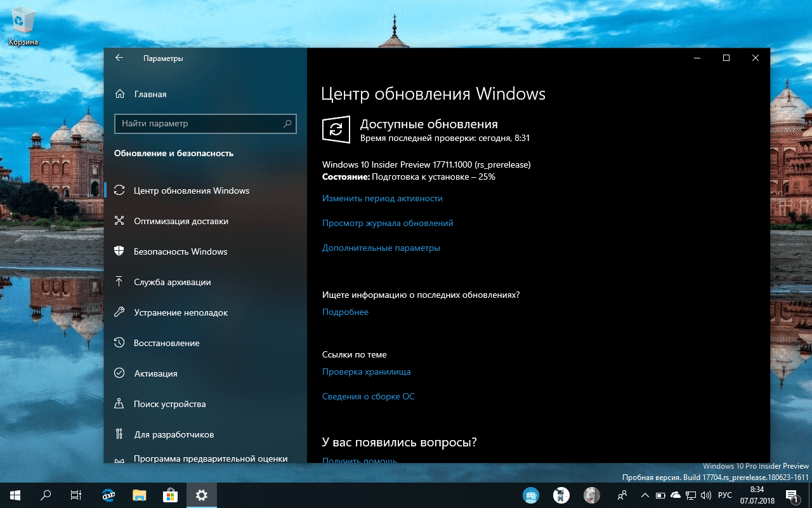Viewport: 812px width, 508px height.
Task: Open Сведения о сборке ОС
Action: (368, 396)
